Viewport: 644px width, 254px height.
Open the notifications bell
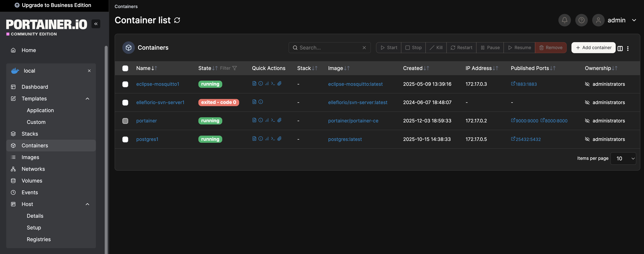point(564,20)
